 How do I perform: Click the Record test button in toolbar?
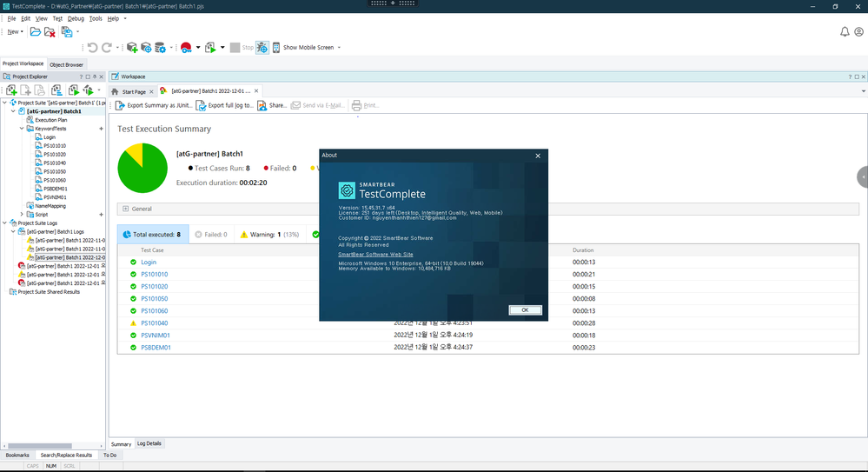point(186,48)
